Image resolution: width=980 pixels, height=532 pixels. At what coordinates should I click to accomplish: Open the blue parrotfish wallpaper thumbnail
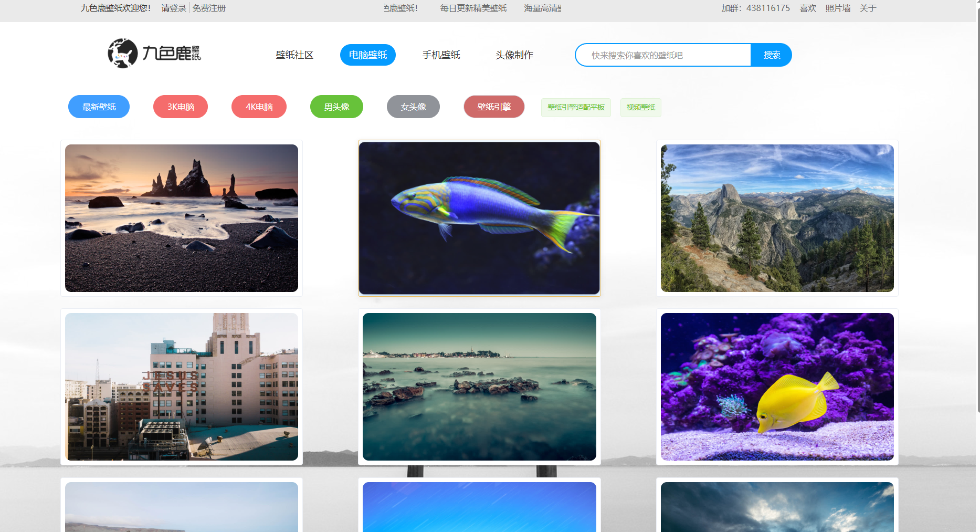(479, 218)
